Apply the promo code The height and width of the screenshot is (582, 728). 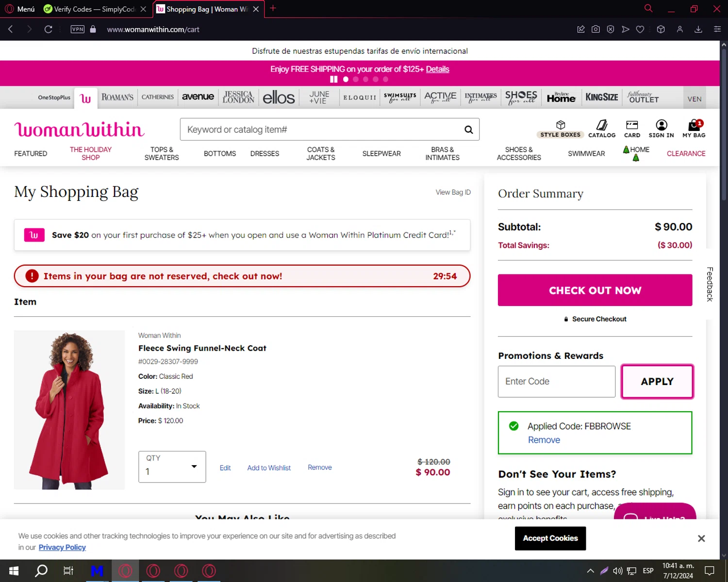(x=657, y=381)
